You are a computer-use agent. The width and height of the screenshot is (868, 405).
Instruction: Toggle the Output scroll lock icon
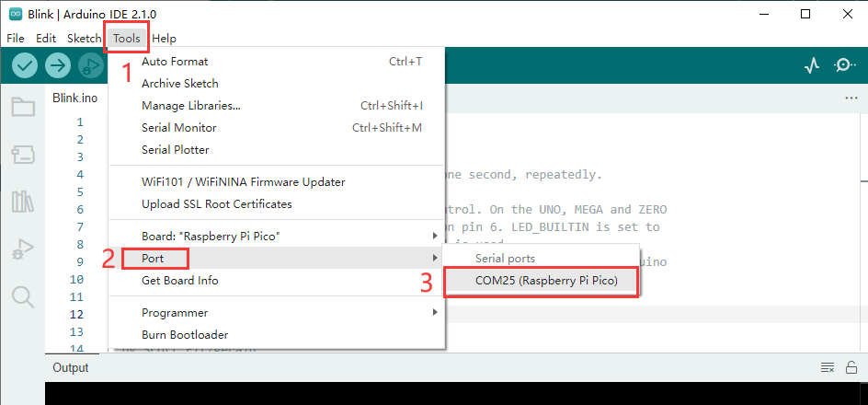[x=851, y=367]
